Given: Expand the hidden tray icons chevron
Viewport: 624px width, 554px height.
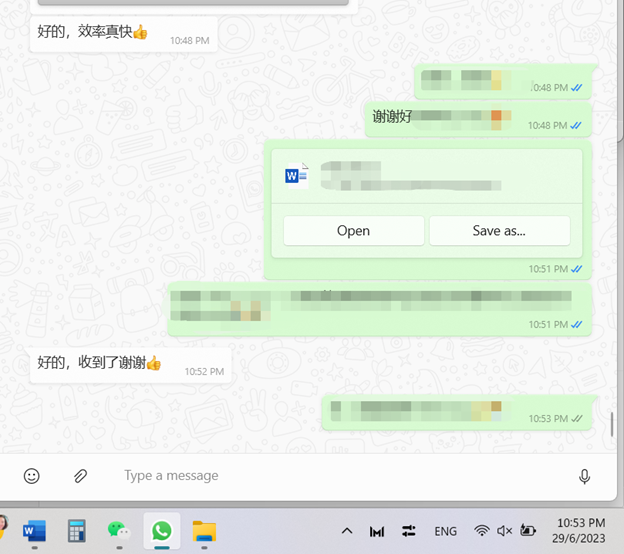Looking at the screenshot, I should (346, 531).
